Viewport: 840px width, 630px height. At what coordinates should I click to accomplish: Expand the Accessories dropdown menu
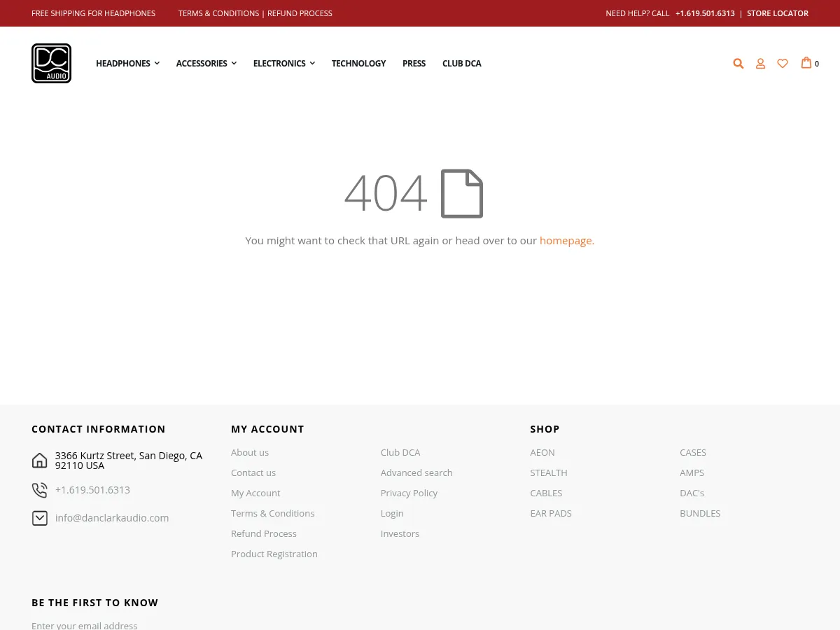click(206, 64)
